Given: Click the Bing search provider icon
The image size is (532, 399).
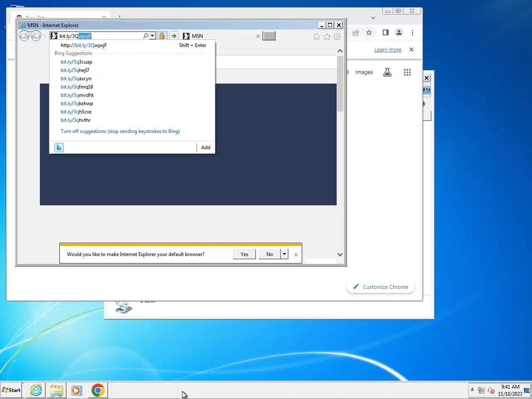Looking at the screenshot, I should [59, 148].
